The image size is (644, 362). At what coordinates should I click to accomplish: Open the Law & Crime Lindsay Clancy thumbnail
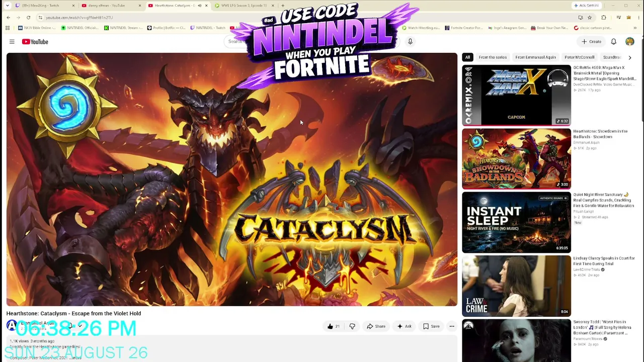[x=516, y=286]
